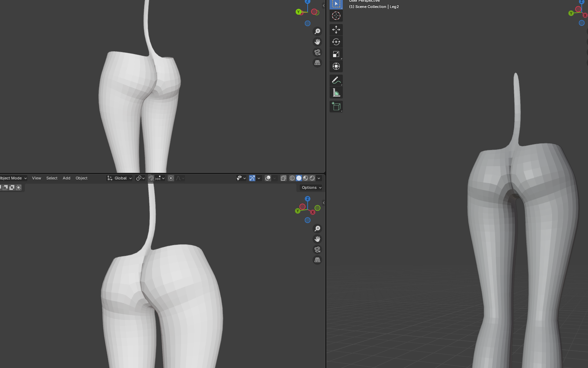Expand sidebar arrow in top-left viewport
The height and width of the screenshot is (368, 588).
coord(324,6)
